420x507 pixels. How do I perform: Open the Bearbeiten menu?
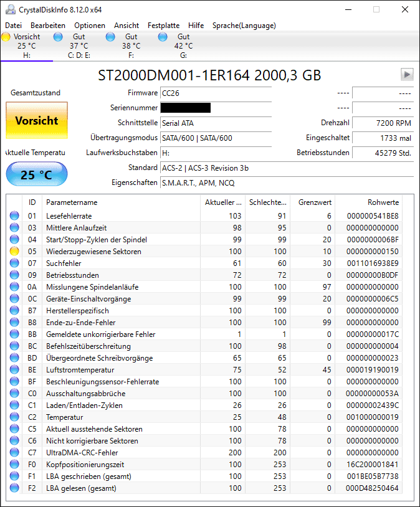click(48, 26)
